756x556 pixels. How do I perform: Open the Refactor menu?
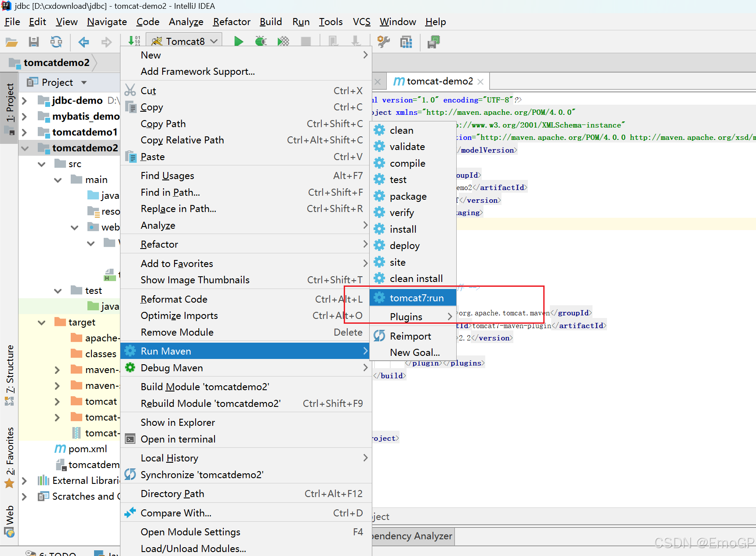click(232, 22)
